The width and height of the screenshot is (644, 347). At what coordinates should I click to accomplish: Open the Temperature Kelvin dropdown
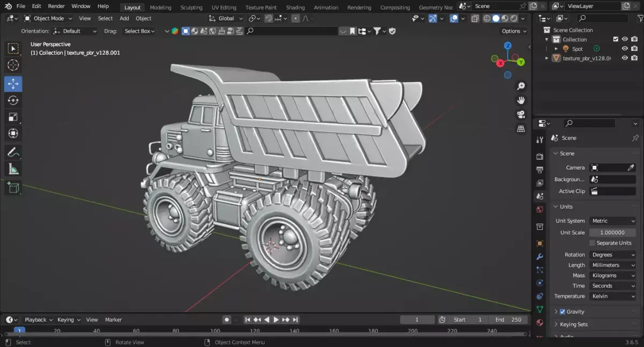click(613, 296)
